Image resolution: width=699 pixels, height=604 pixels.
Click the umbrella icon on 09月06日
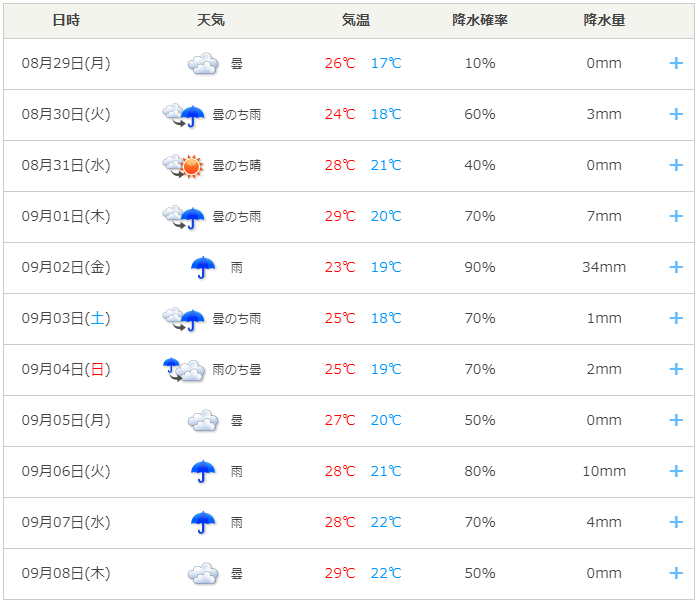pyautogui.click(x=203, y=472)
